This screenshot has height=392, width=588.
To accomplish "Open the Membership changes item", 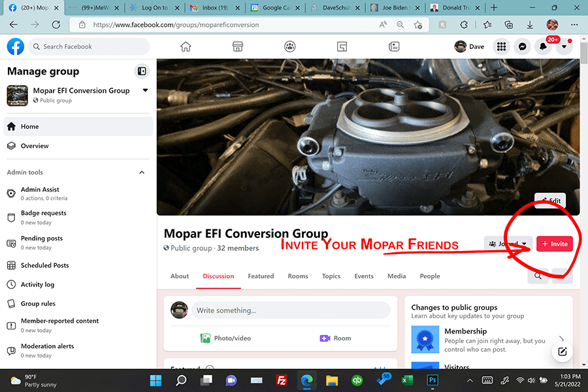I will 488,340.
